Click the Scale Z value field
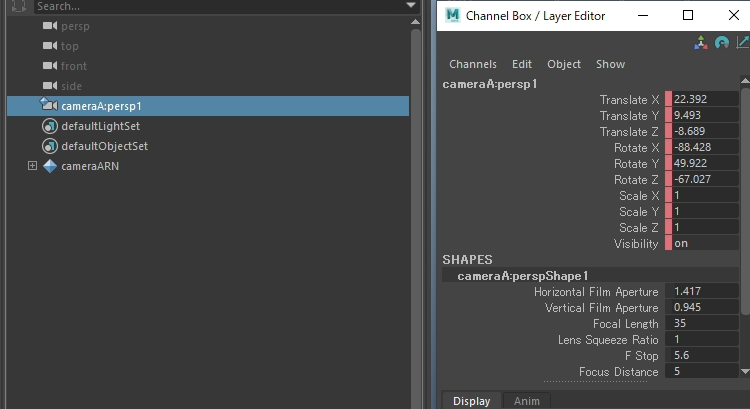750x409 pixels. 705,227
